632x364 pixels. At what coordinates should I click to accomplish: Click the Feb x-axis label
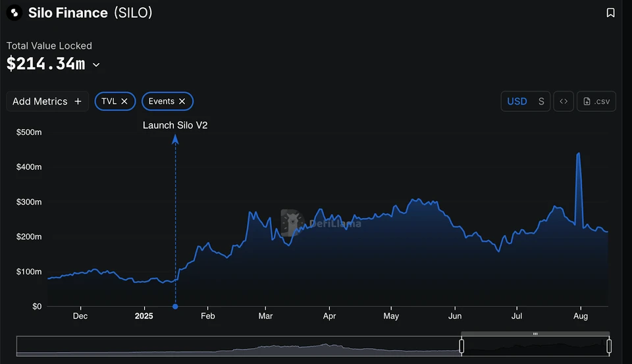[x=208, y=316]
